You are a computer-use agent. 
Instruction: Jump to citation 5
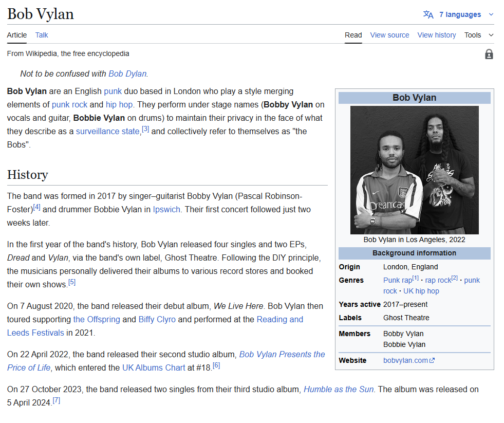[72, 282]
